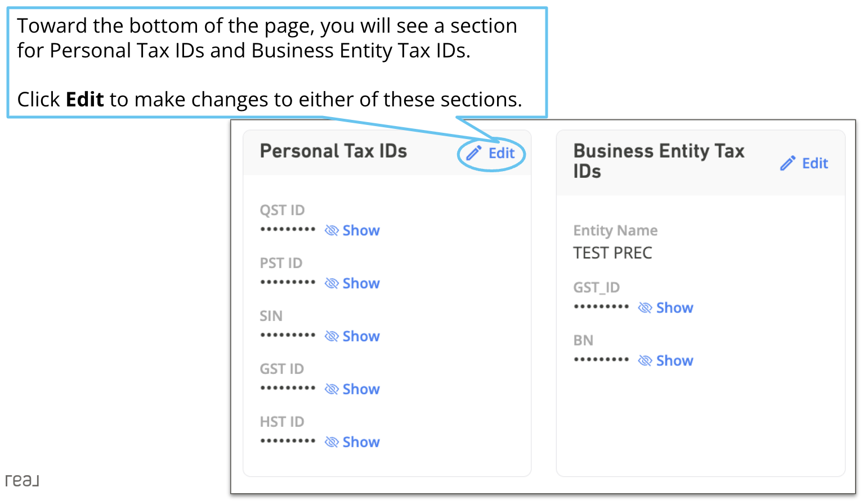Image resolution: width=868 pixels, height=501 pixels.
Task: Click the crossed-eye icon next to SIN
Action: point(332,336)
